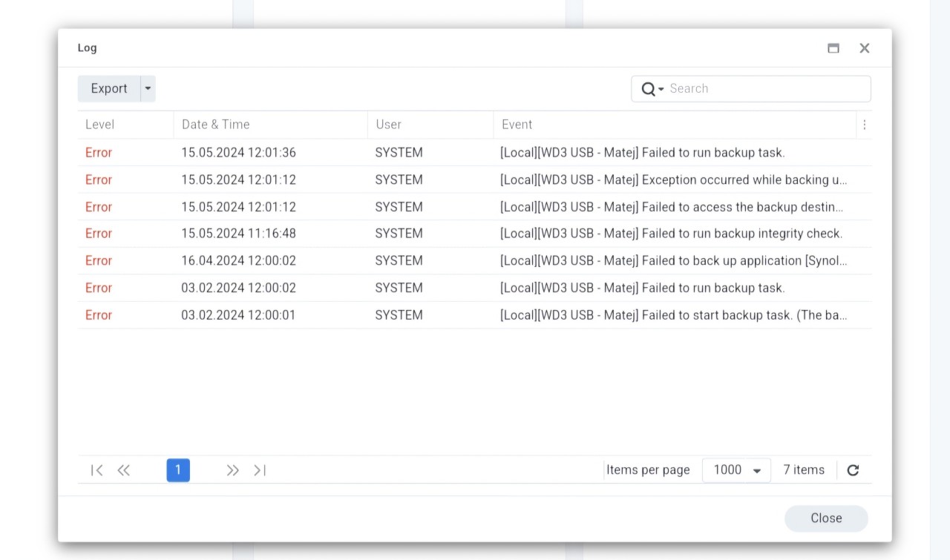
Task: Open column options via the three-dot icon
Action: point(864,124)
